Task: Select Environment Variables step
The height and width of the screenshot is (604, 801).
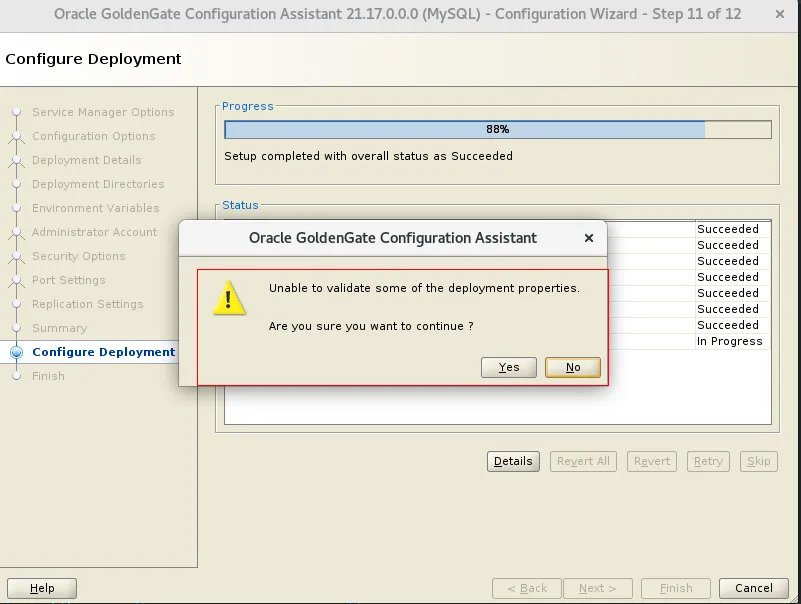Action: 96,208
